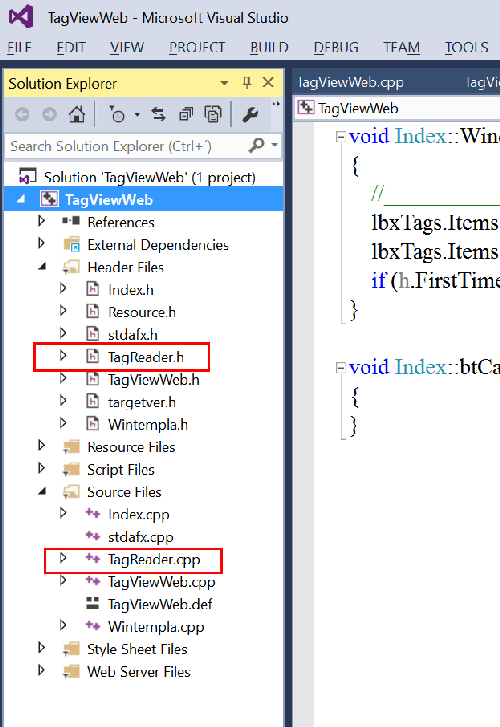Click the search magnifier icon
The height and width of the screenshot is (727, 500).
click(x=256, y=146)
